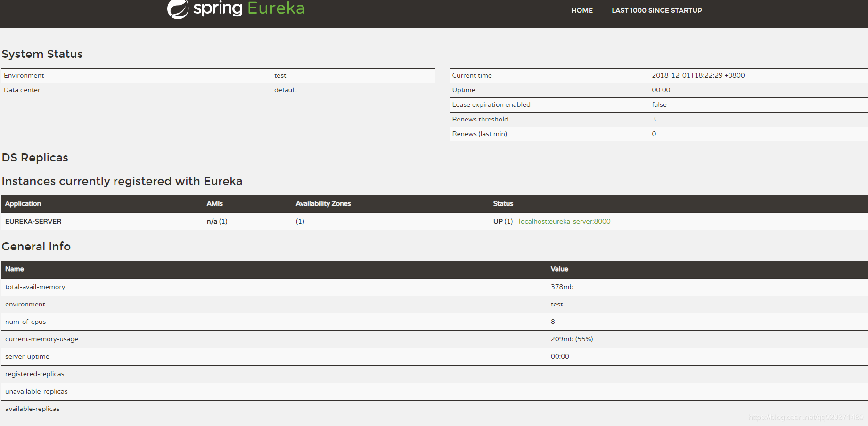
Task: Select the General Info heading
Action: click(x=36, y=247)
